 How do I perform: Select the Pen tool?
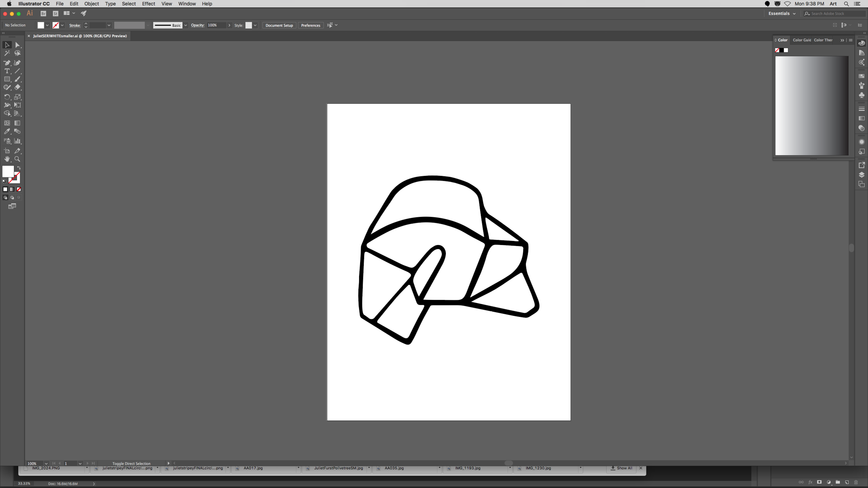[7, 63]
